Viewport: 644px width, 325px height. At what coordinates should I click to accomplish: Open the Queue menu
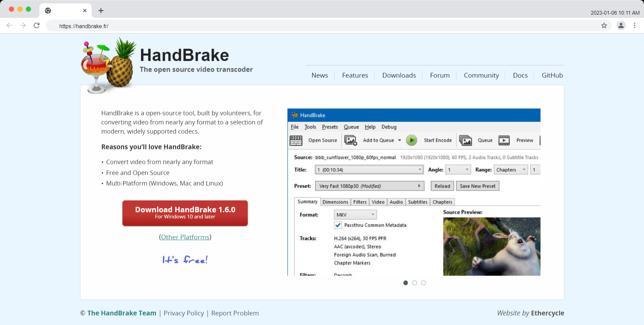[x=351, y=127]
